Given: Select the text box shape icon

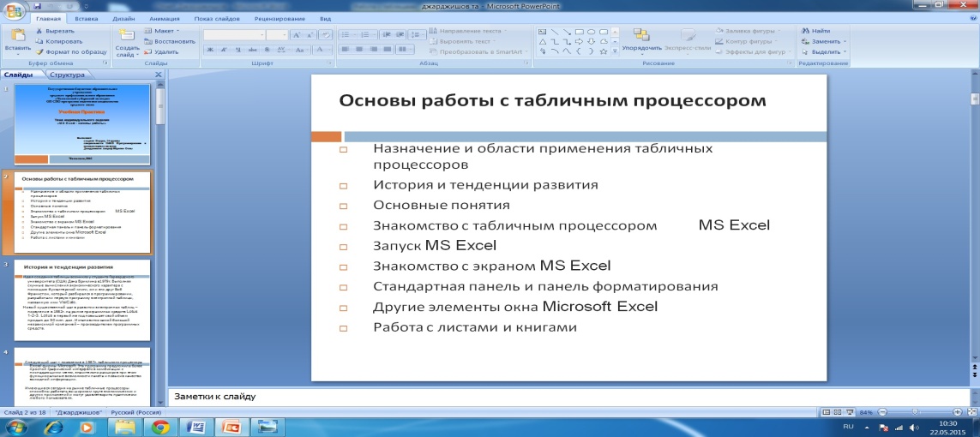Looking at the screenshot, I should (543, 31).
